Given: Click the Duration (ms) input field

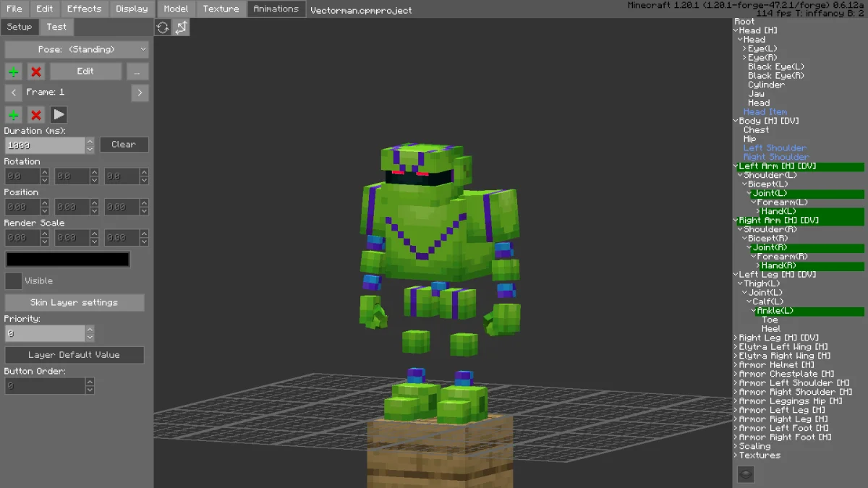Looking at the screenshot, I should [45, 145].
